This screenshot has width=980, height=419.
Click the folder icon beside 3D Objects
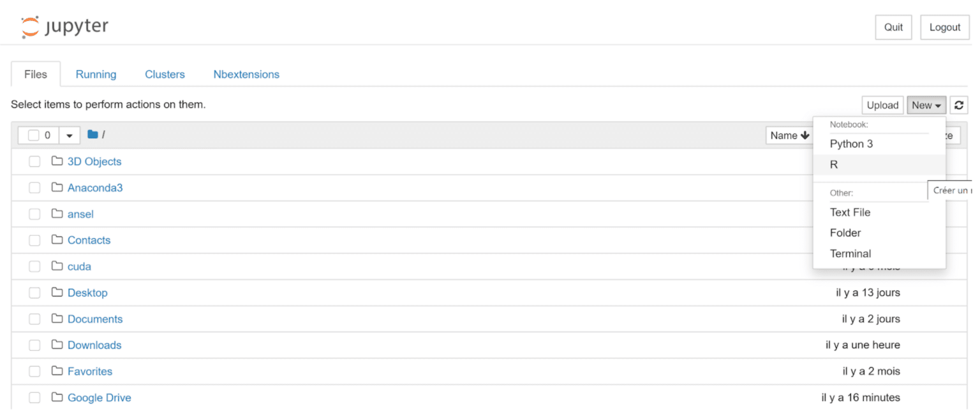(57, 161)
